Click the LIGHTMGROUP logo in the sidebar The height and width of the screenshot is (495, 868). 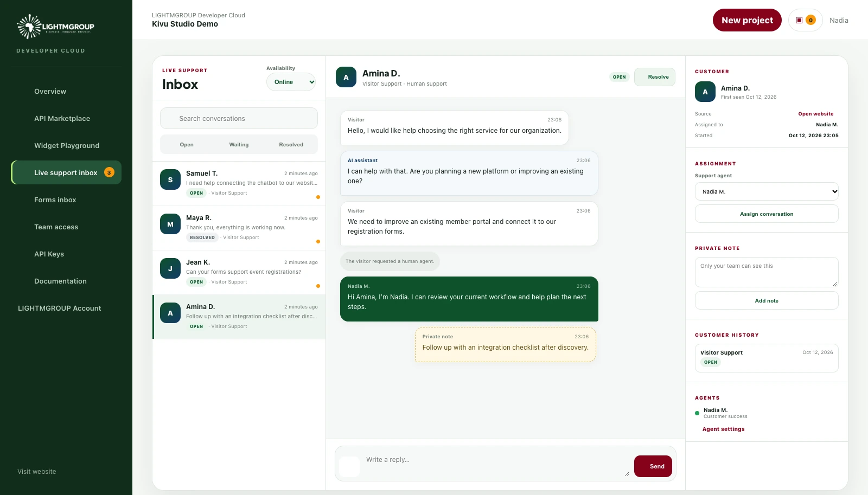click(x=55, y=27)
